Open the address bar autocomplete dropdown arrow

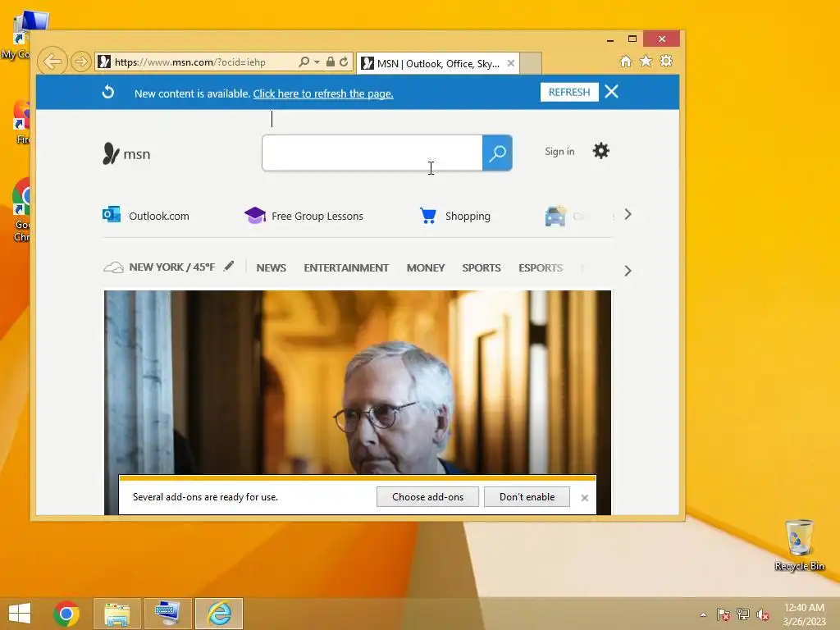(x=317, y=62)
